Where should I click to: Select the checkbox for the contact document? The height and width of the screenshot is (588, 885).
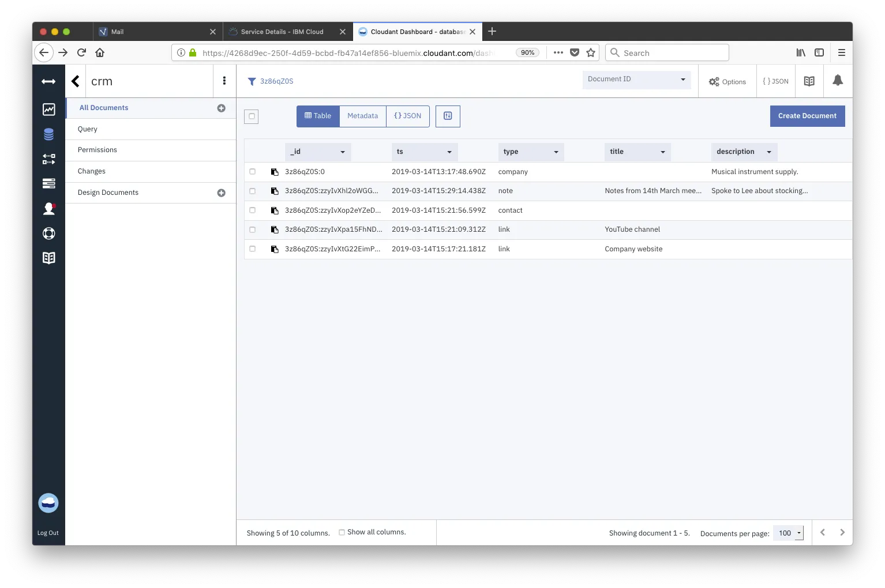click(x=252, y=210)
